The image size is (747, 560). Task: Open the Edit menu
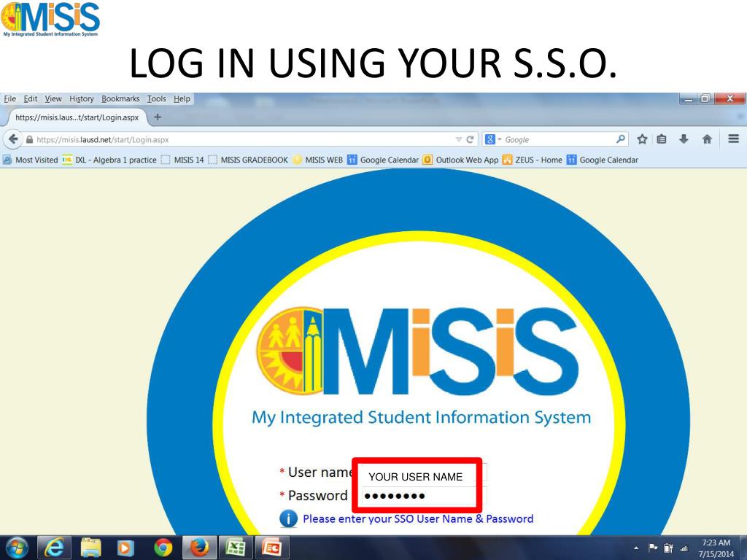31,98
